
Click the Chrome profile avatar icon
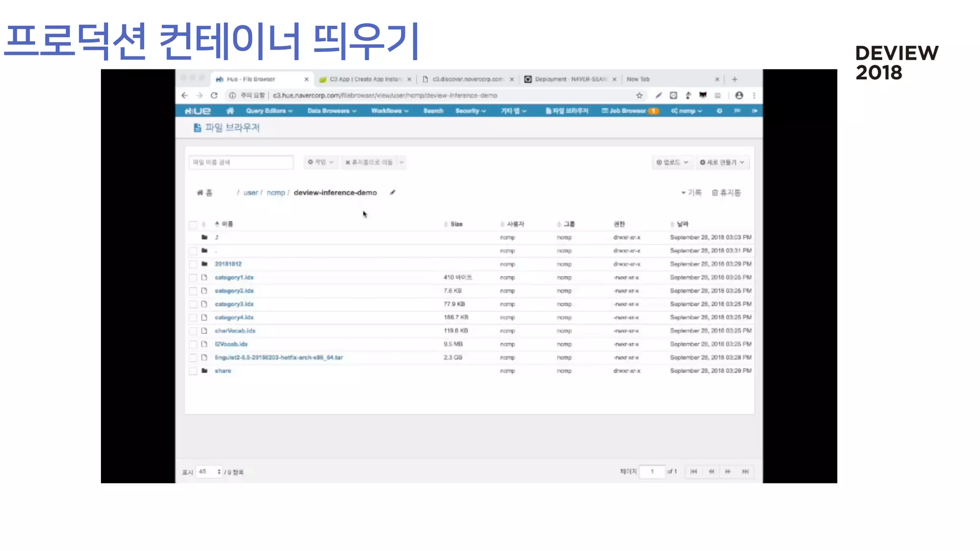739,96
